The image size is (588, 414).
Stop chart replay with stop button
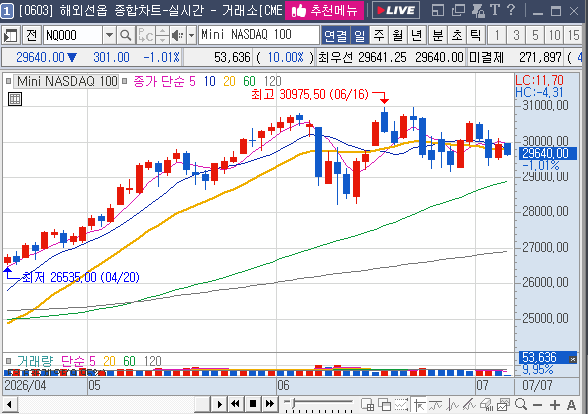(252, 404)
